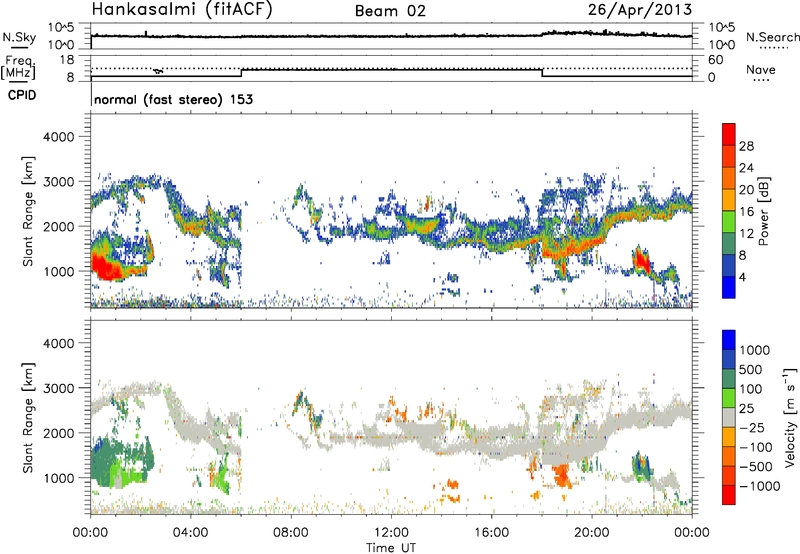The height and width of the screenshot is (554, 800).
Task: Click the -1000 value on the velocity color bar
Action: tap(760, 486)
